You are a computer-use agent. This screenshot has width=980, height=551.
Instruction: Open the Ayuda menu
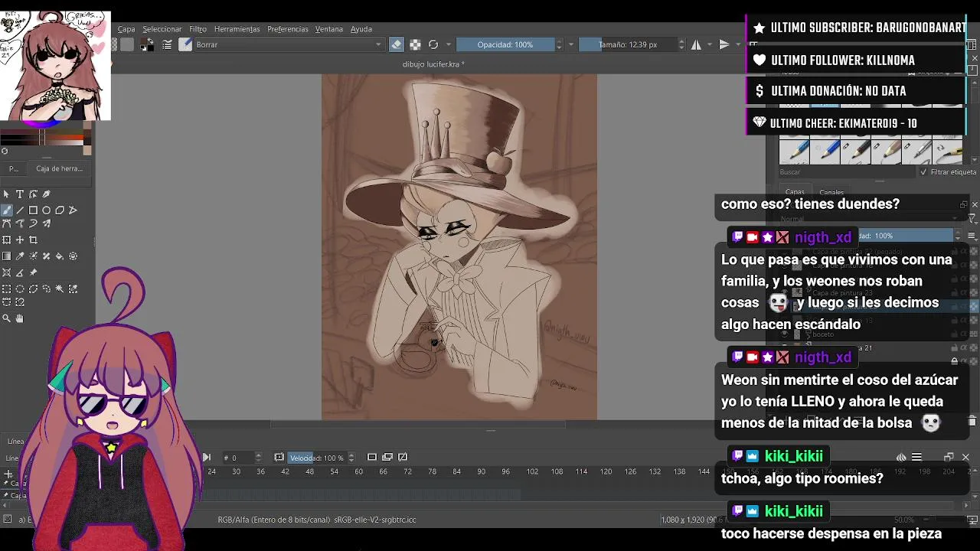click(361, 29)
